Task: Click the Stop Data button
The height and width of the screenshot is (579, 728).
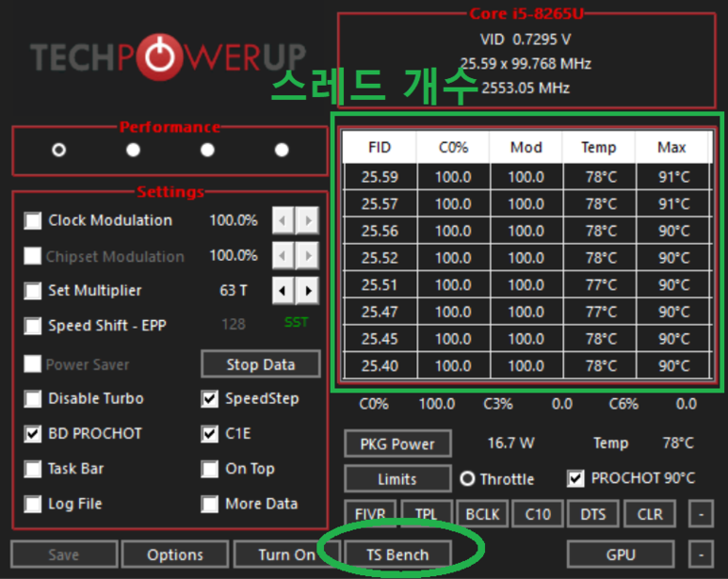Action: pos(261,364)
